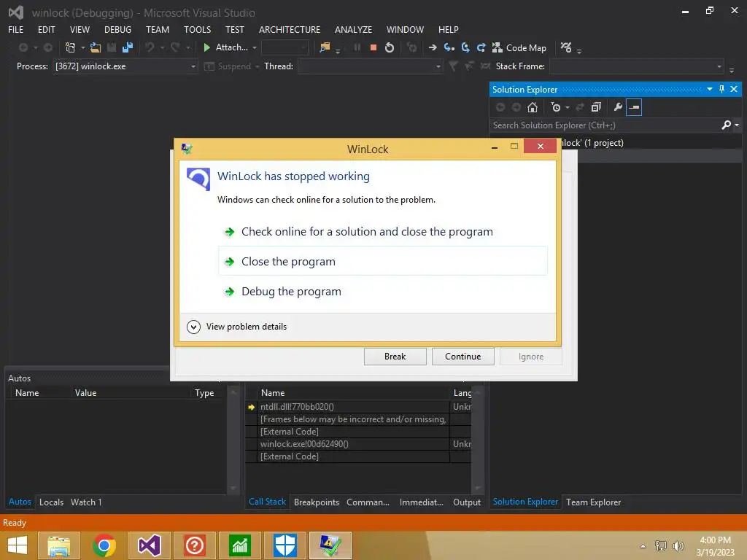Viewport: 747px width, 560px height.
Task: Click the Home icon in Solution Explorer
Action: point(533,107)
